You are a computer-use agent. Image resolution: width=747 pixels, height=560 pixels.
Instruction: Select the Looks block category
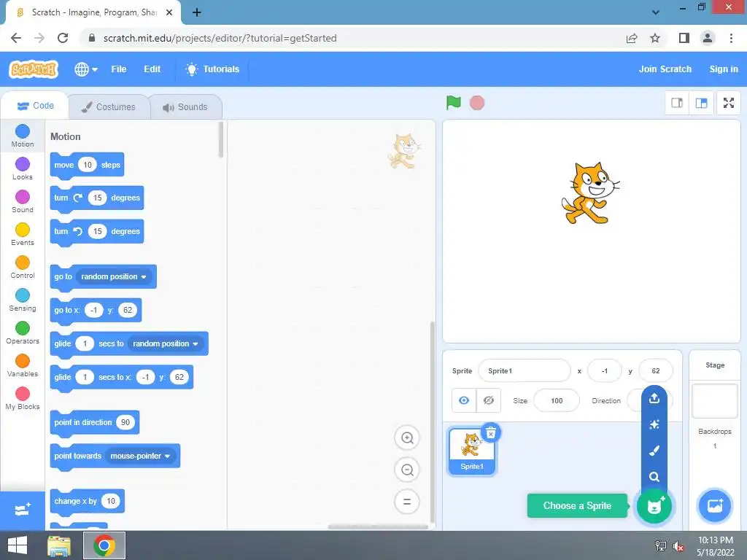tap(23, 169)
